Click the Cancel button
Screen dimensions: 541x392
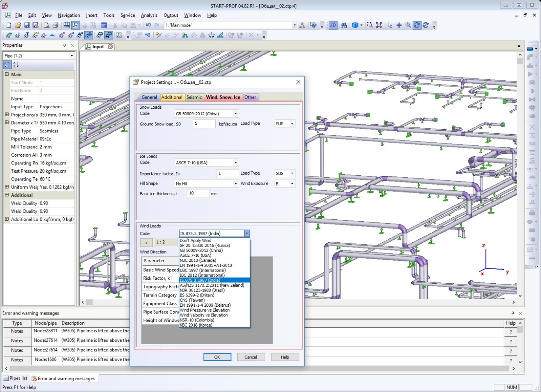click(x=250, y=357)
